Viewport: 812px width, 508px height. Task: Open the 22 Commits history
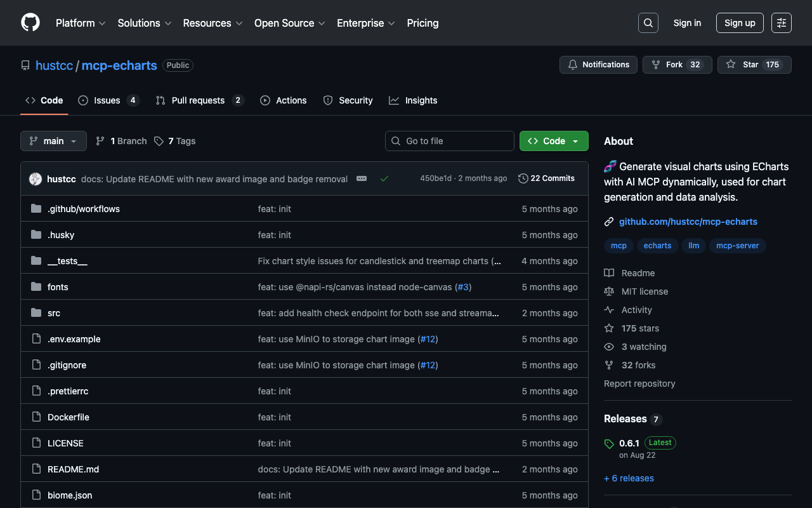(x=546, y=178)
